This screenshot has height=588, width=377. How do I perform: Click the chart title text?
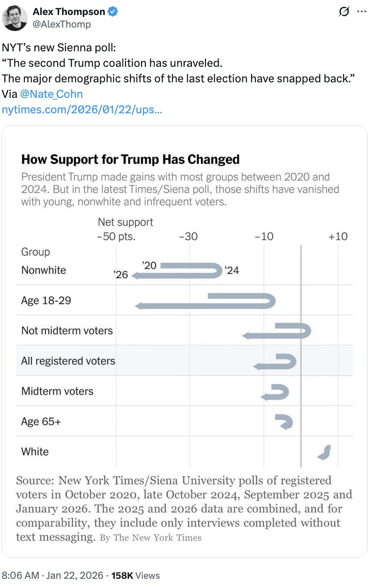pos(130,159)
